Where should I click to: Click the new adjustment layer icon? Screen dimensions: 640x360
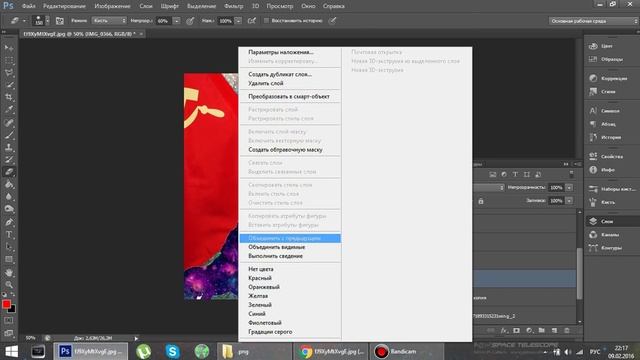(x=529, y=331)
